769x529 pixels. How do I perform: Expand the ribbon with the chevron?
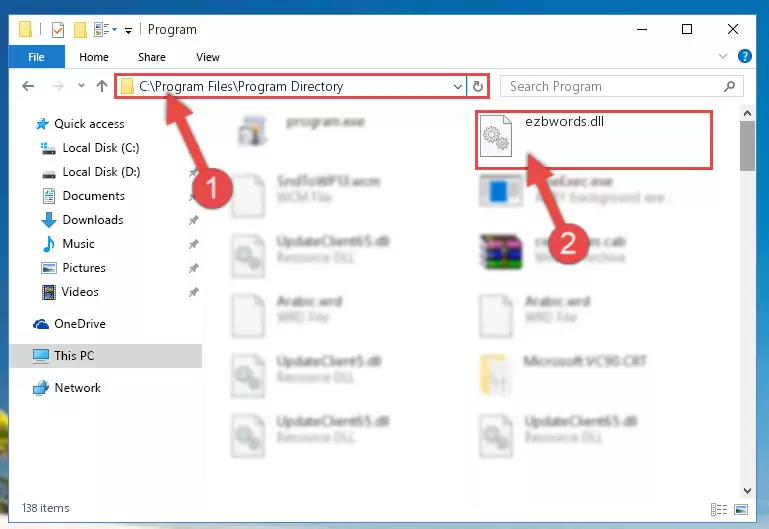[722, 56]
